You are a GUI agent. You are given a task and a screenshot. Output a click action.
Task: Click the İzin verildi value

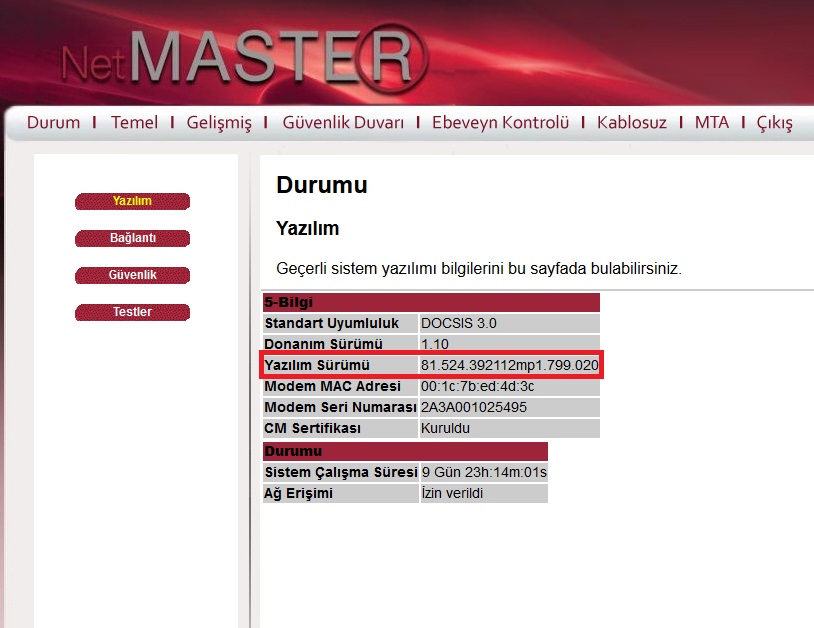click(452, 493)
